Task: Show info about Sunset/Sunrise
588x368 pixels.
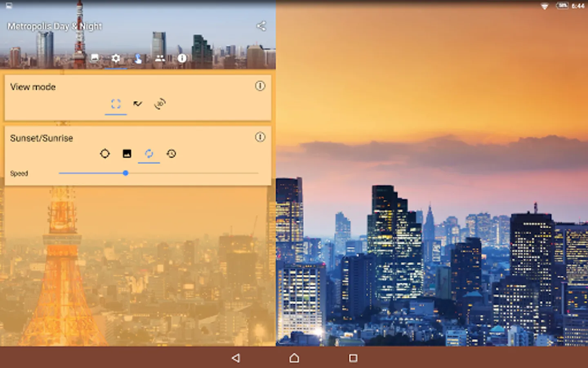Action: tap(260, 137)
